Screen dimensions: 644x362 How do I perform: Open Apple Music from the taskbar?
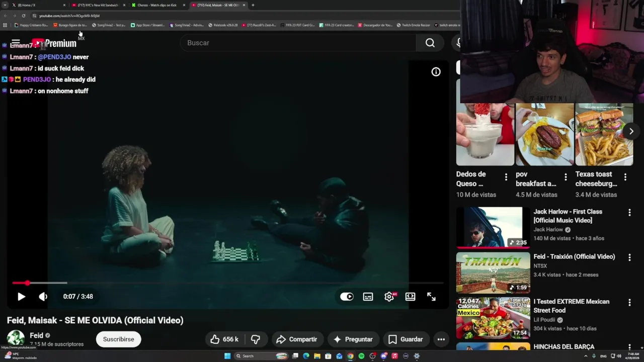(394, 356)
